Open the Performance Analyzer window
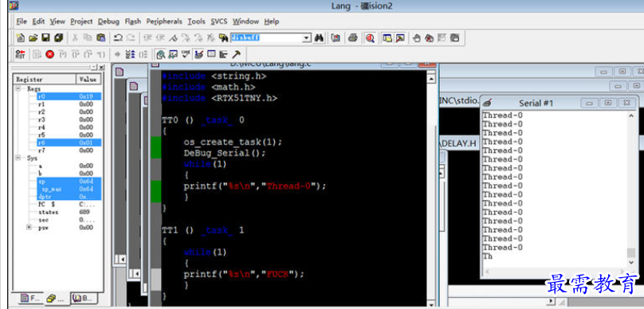This screenshot has width=644, height=309. pyautogui.click(x=223, y=54)
